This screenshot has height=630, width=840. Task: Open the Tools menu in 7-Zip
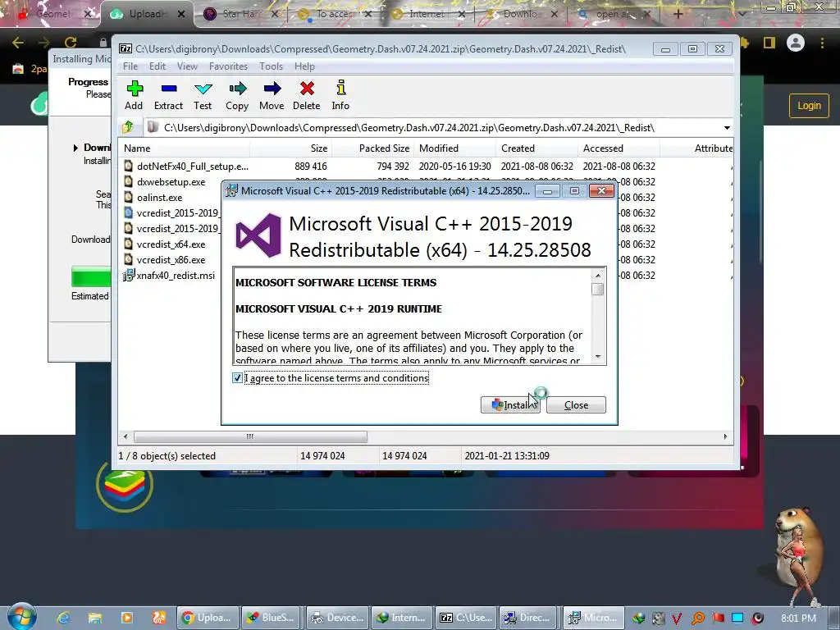click(271, 66)
